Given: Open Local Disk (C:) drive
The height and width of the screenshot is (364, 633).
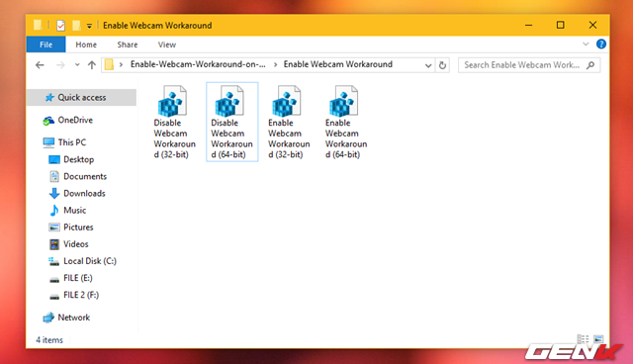Looking at the screenshot, I should click(x=82, y=261).
